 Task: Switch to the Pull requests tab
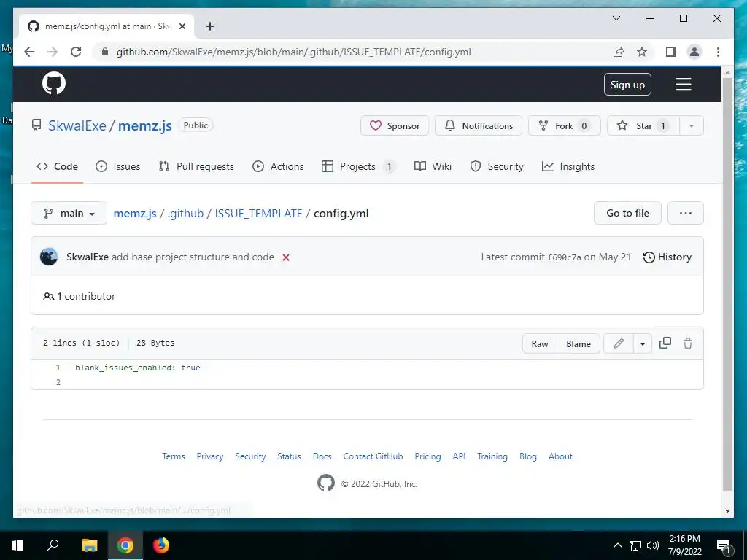196,166
